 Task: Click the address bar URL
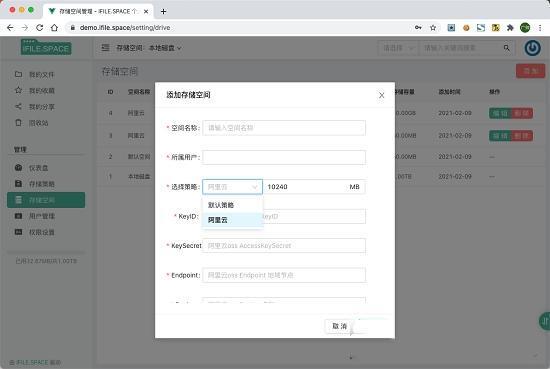(x=125, y=28)
